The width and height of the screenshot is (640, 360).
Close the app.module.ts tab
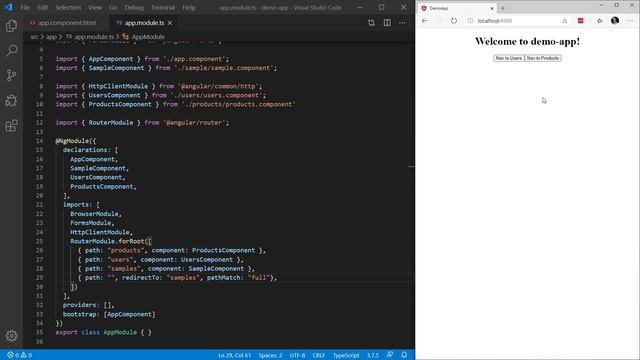(170, 23)
